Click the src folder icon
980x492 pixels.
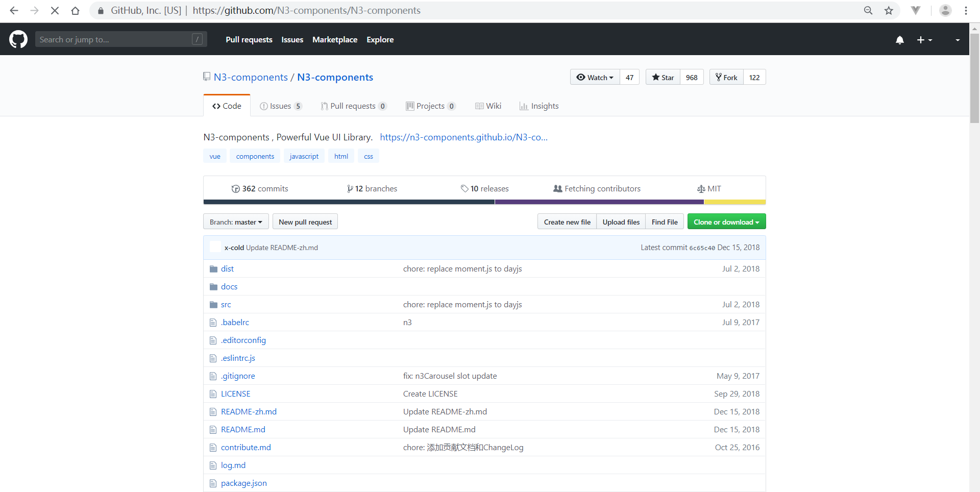point(213,305)
